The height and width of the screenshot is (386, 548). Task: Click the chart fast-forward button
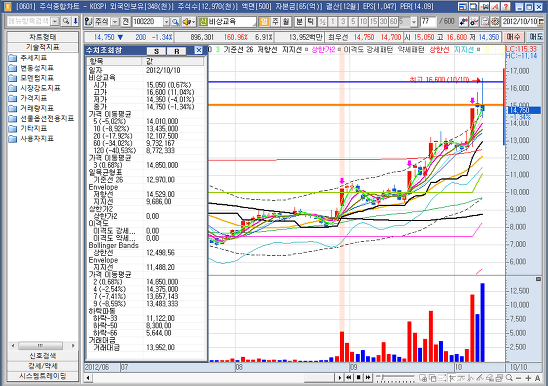368,378
